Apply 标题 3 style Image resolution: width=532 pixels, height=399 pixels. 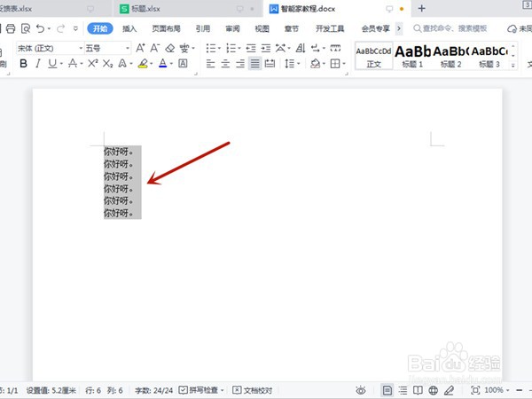pyautogui.click(x=489, y=56)
